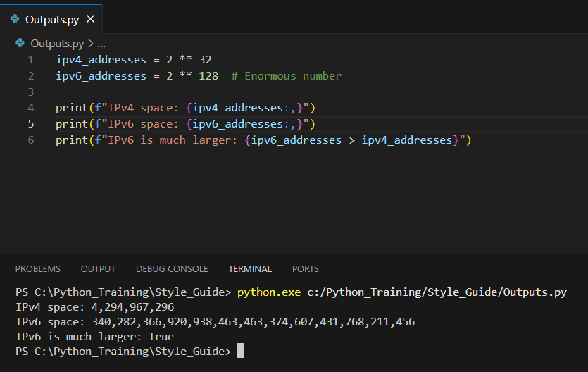
Task: Click the Python file icon in Outputs.py tab
Action: 15,19
